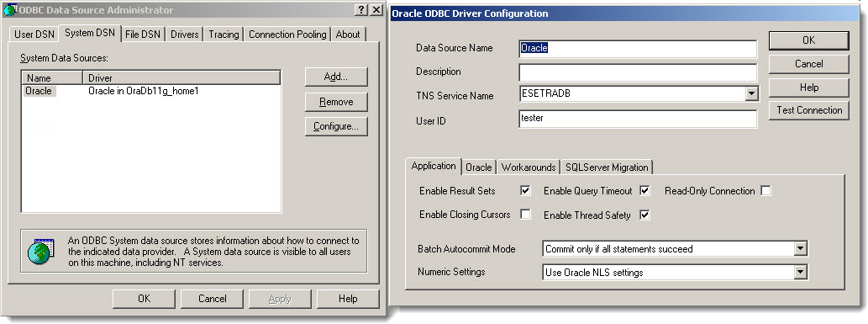Toggle Enable Query Timeout checkbox
This screenshot has height=324, width=868.
[x=644, y=191]
